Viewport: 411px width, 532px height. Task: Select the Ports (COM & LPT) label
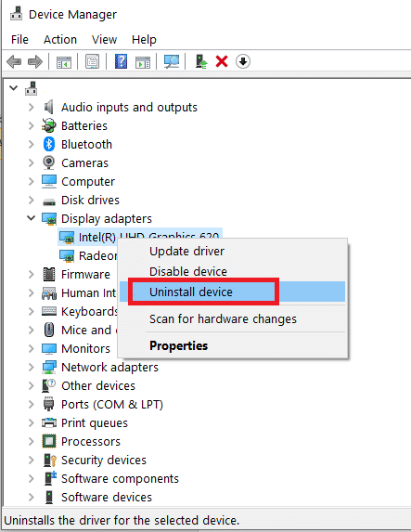coord(112,405)
